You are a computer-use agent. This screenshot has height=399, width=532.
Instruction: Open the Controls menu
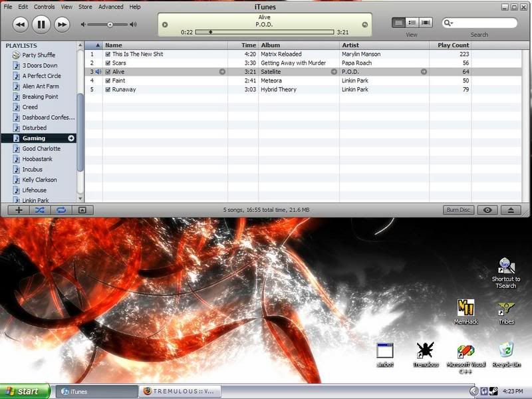click(44, 7)
